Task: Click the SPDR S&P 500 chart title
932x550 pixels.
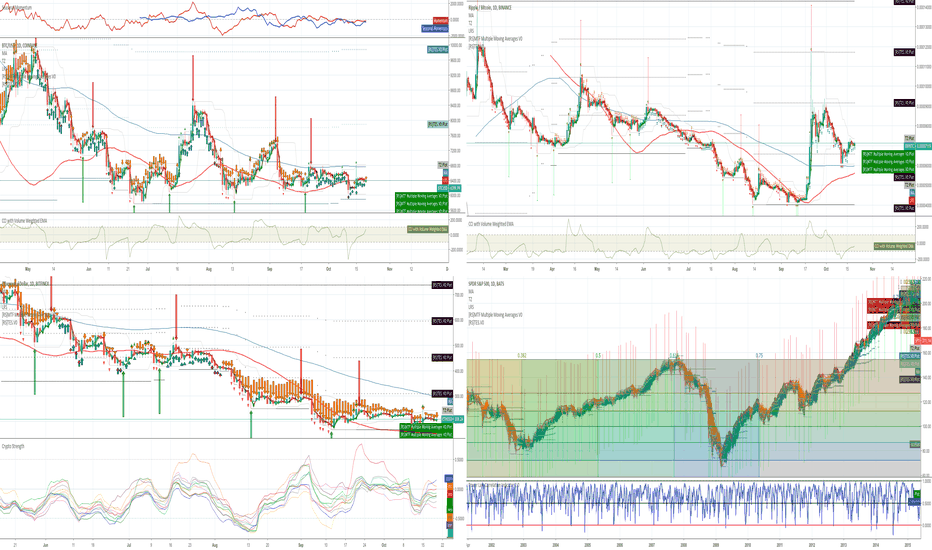Action: (486, 284)
